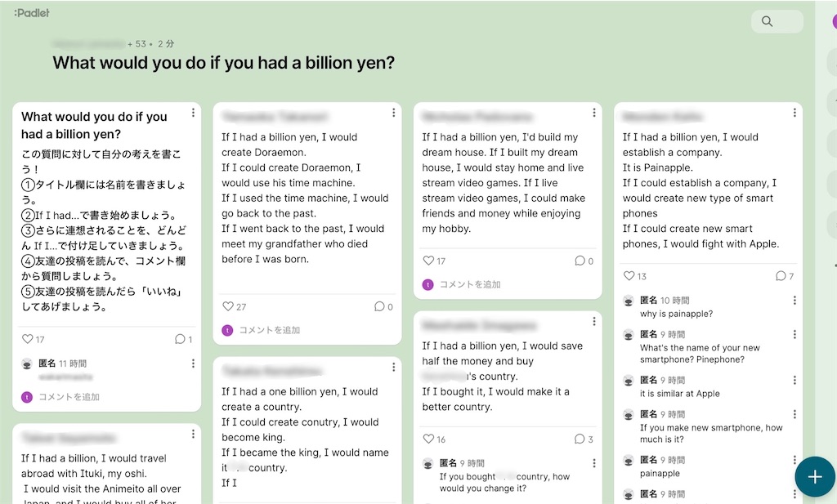Open options menu of Painapple post

pyautogui.click(x=794, y=113)
